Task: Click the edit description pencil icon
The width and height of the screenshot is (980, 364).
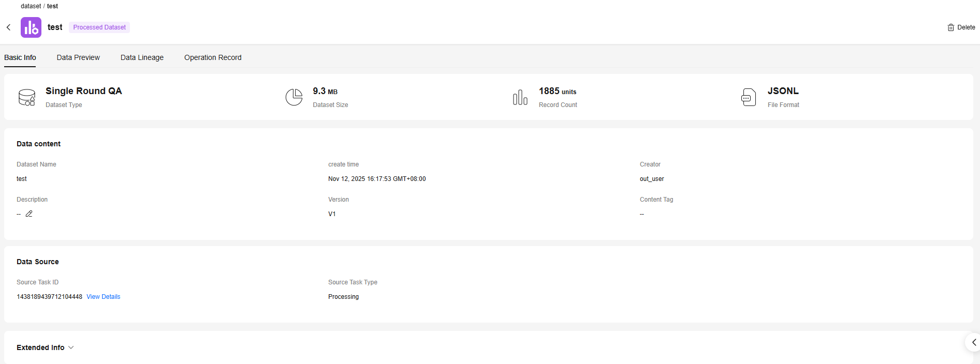Action: coord(29,214)
